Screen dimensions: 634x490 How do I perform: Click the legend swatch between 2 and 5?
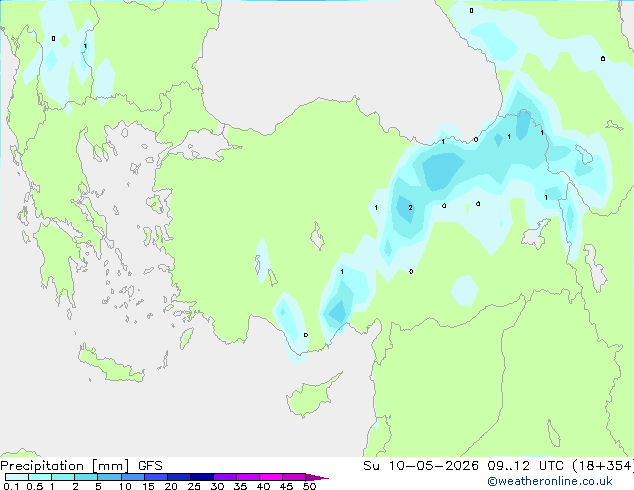tap(86, 477)
